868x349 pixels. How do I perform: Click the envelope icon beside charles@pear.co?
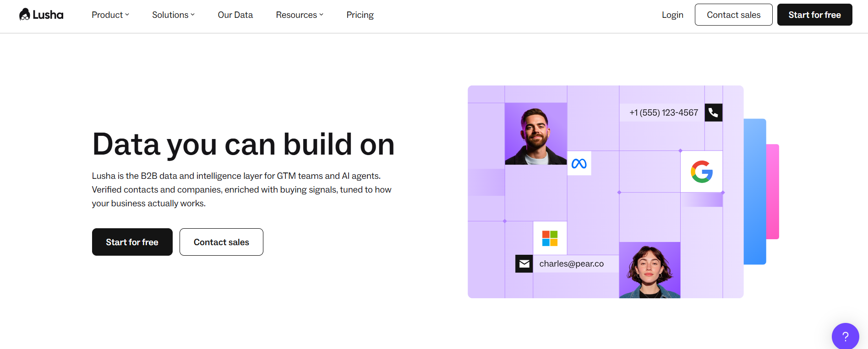click(x=524, y=263)
